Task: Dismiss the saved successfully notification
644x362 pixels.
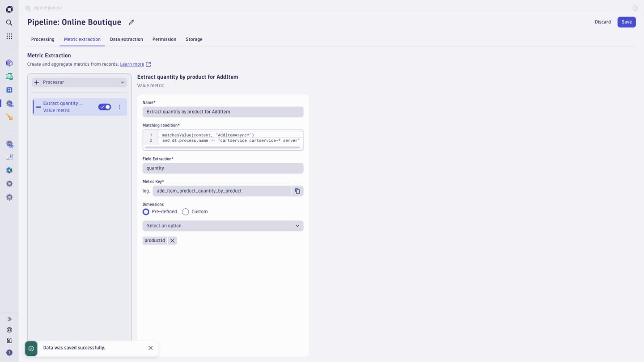Action: pyautogui.click(x=150, y=348)
